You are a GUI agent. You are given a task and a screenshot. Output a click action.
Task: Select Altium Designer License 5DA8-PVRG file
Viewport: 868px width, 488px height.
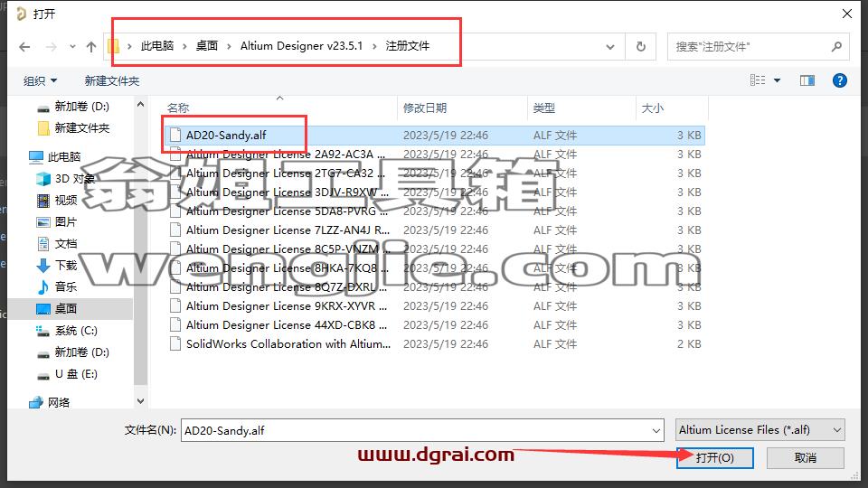[x=435, y=211]
